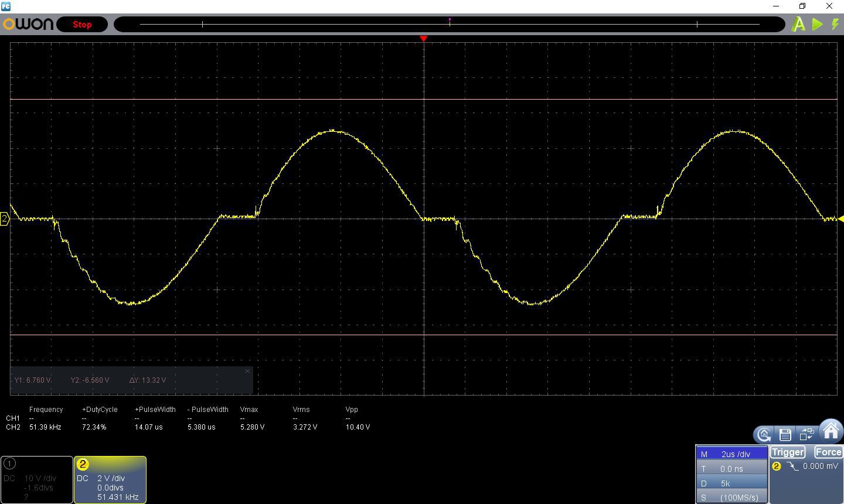Screen dimensions: 844x504
Task: Click the ΔY: 13.32 V cursor readout
Action: (x=148, y=380)
